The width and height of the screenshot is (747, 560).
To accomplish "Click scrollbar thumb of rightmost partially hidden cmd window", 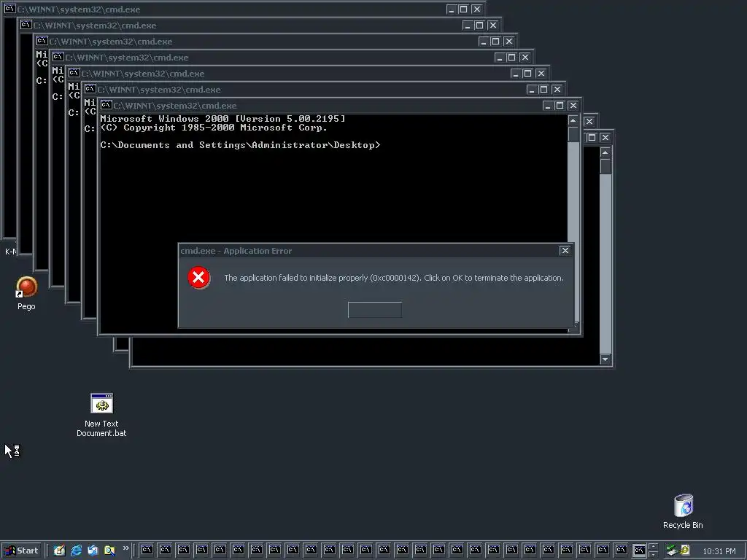I will pos(605,166).
